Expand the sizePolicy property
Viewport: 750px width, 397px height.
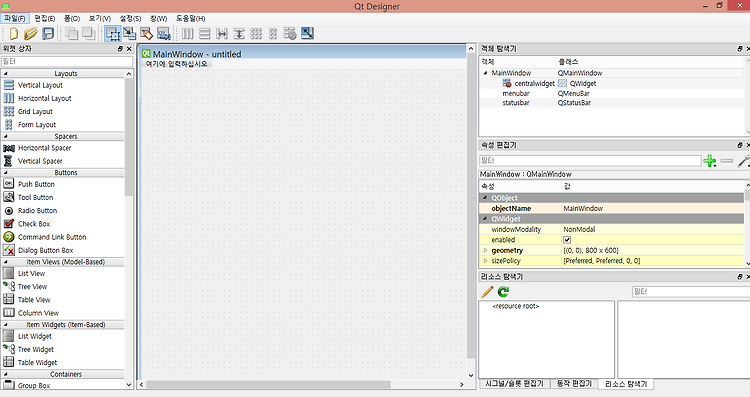(485, 261)
